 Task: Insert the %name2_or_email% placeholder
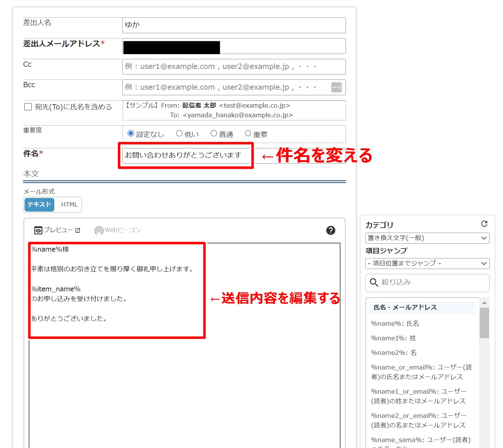pyautogui.click(x=419, y=420)
